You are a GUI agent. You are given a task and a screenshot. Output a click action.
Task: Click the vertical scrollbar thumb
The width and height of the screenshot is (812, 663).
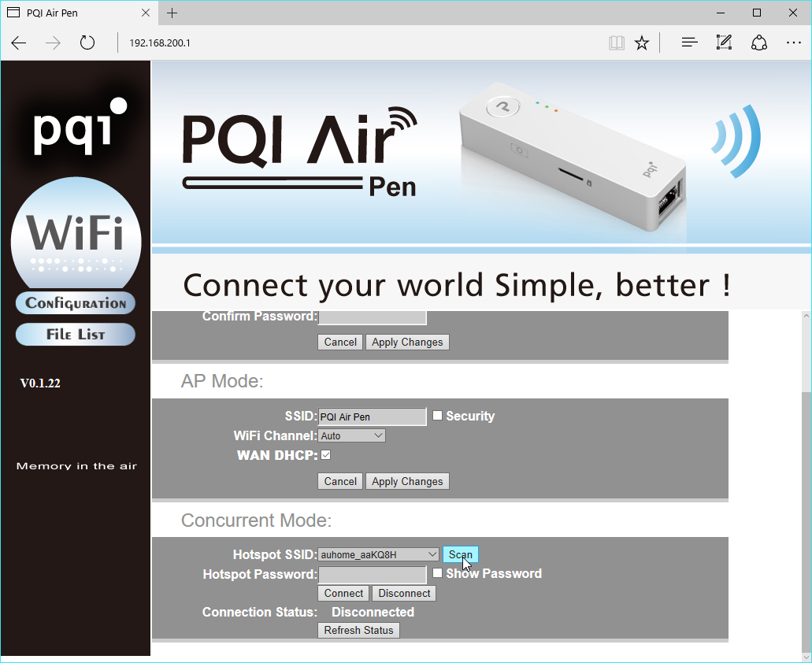tap(806, 520)
